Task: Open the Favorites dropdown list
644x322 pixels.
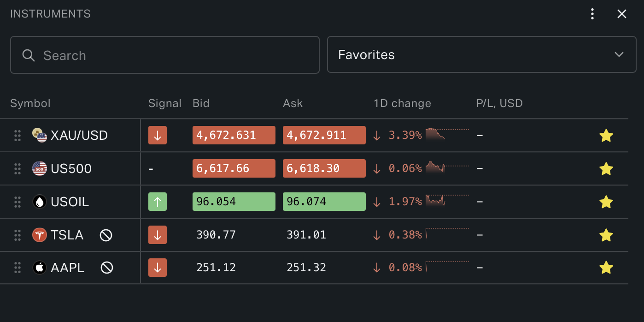Action: coord(619,54)
